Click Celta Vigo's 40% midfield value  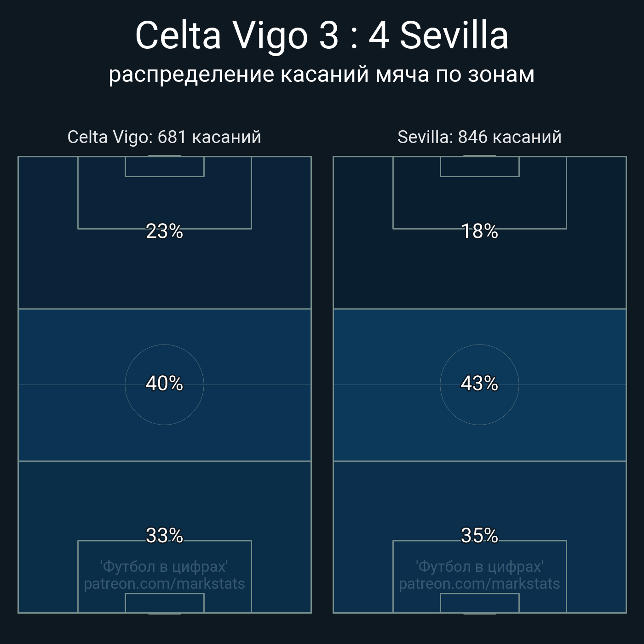[164, 383]
